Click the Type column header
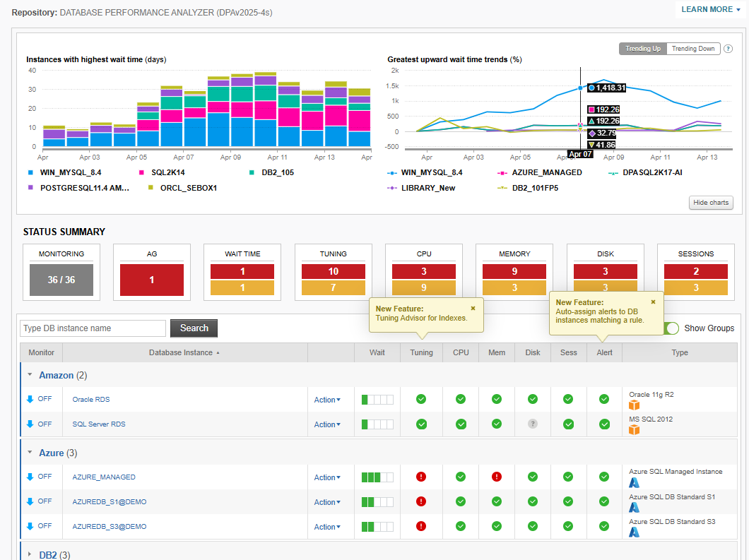This screenshot has height=560, width=749. coord(680,353)
